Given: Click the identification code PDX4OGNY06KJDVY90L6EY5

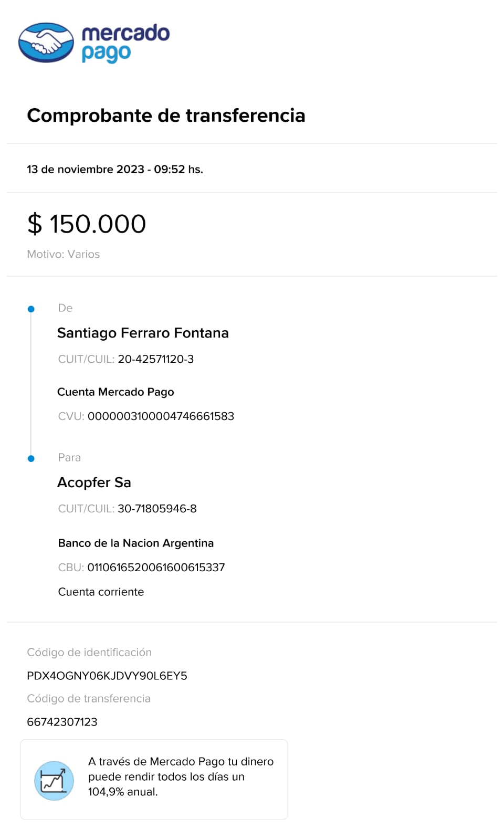Looking at the screenshot, I should pyautogui.click(x=107, y=676).
